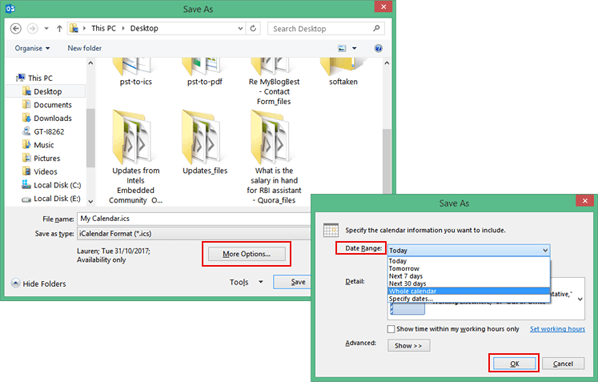Click the Forward arrow in navigation bar
The width and height of the screenshot is (598, 382).
(x=32, y=28)
